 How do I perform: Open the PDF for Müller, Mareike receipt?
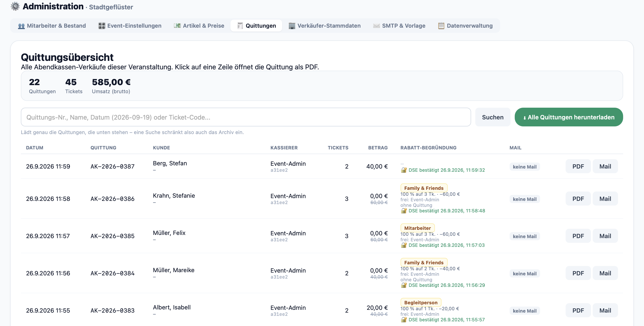[578, 273]
